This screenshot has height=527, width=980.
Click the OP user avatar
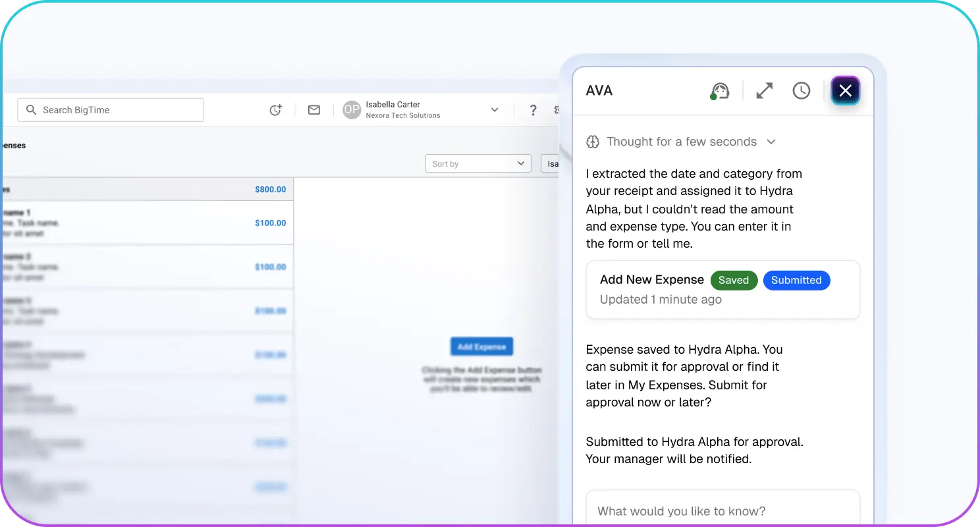(352, 110)
